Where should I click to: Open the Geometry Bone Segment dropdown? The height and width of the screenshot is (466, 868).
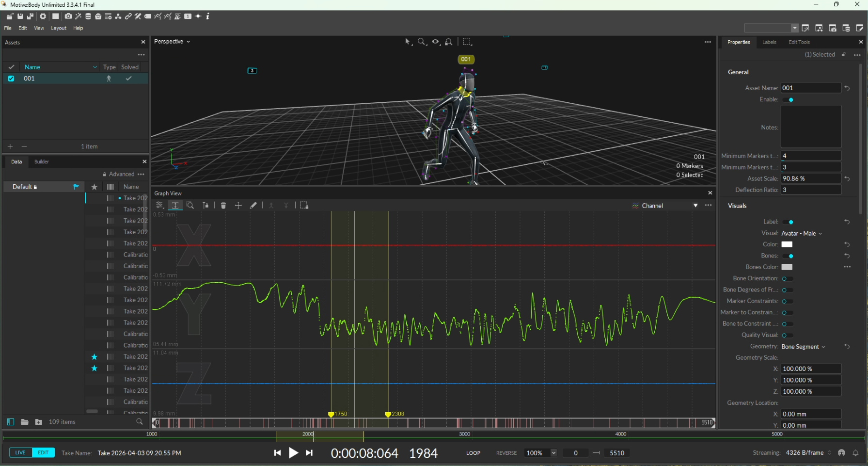(803, 347)
